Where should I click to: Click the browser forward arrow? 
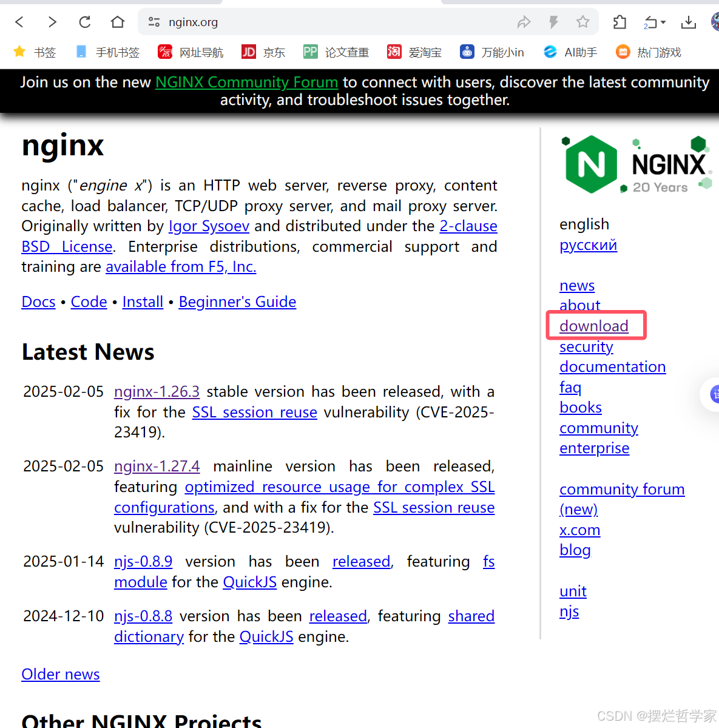tap(52, 22)
